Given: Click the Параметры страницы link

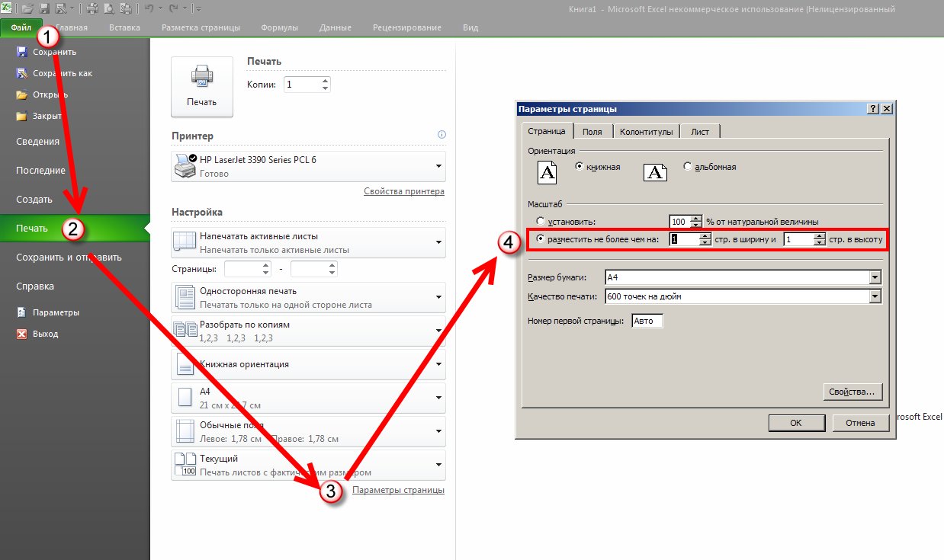Looking at the screenshot, I should pos(399,490).
